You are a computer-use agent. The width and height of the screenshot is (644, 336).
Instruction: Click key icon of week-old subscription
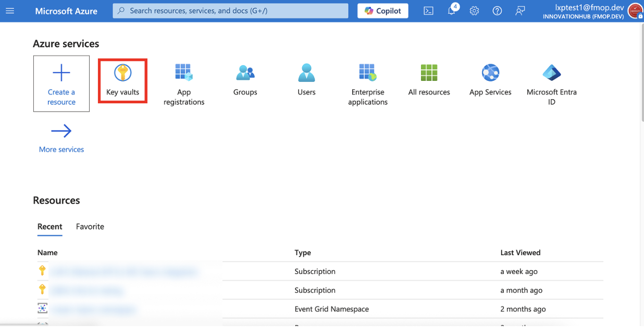point(42,270)
